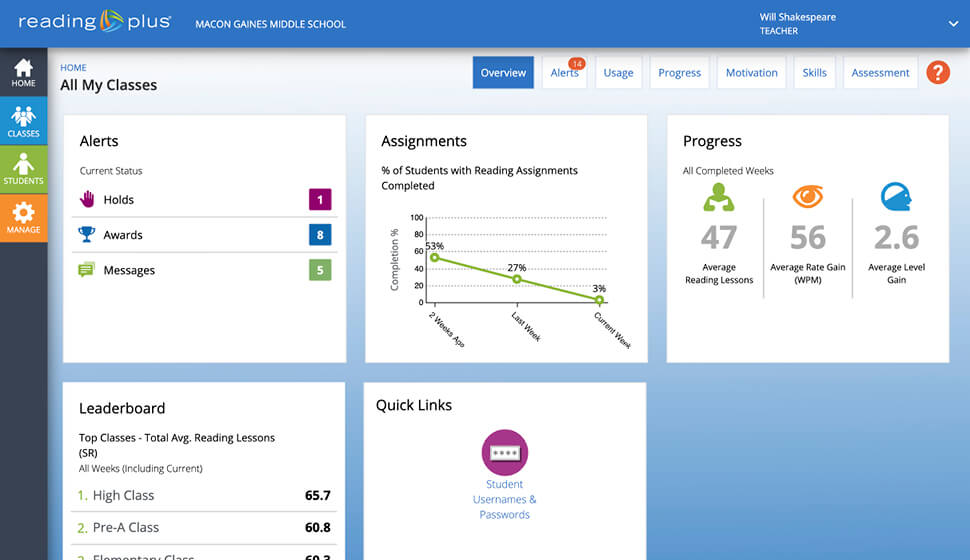Click the purple Holds count badge
Viewport: 970px width, 560px height.
(320, 200)
